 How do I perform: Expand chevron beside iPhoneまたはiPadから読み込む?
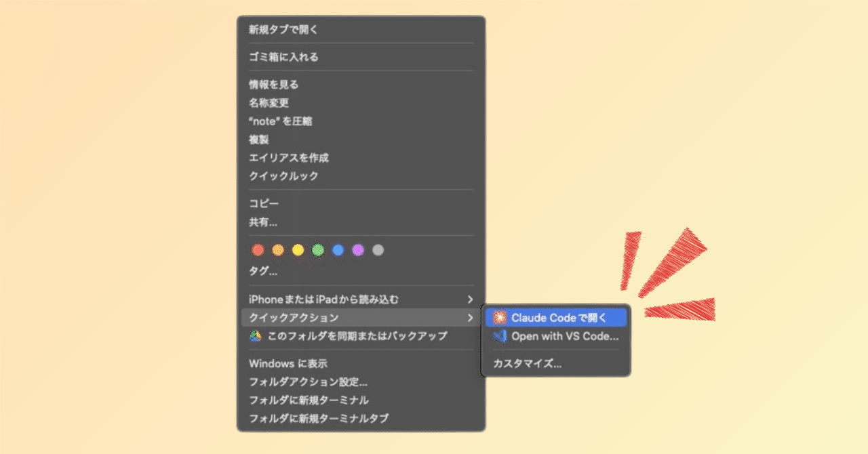pyautogui.click(x=470, y=300)
